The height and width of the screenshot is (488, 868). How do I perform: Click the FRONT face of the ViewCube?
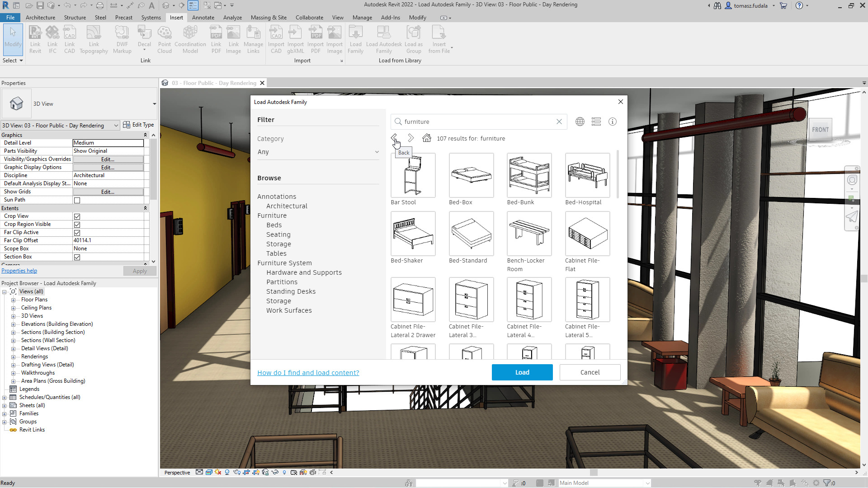[820, 130]
